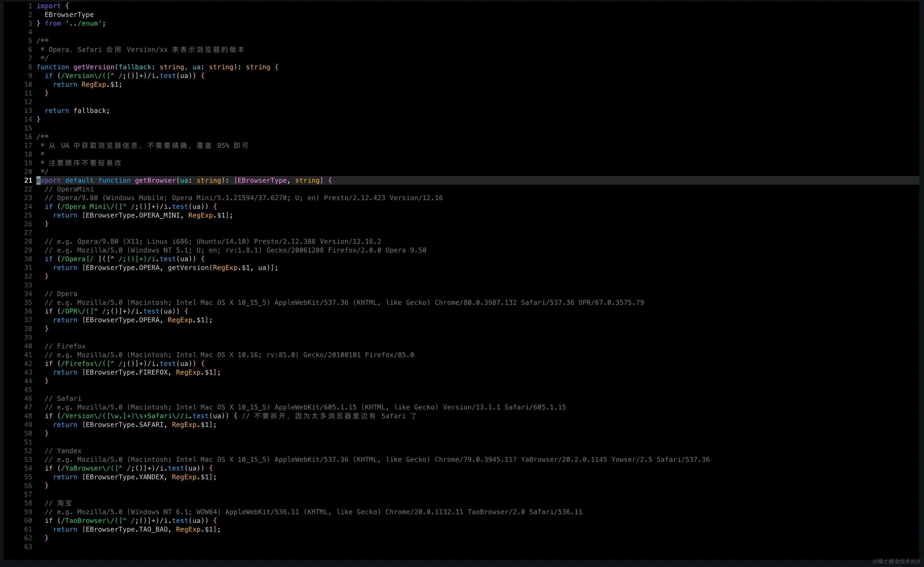Click EBrowserType on import line 2

[x=69, y=15]
